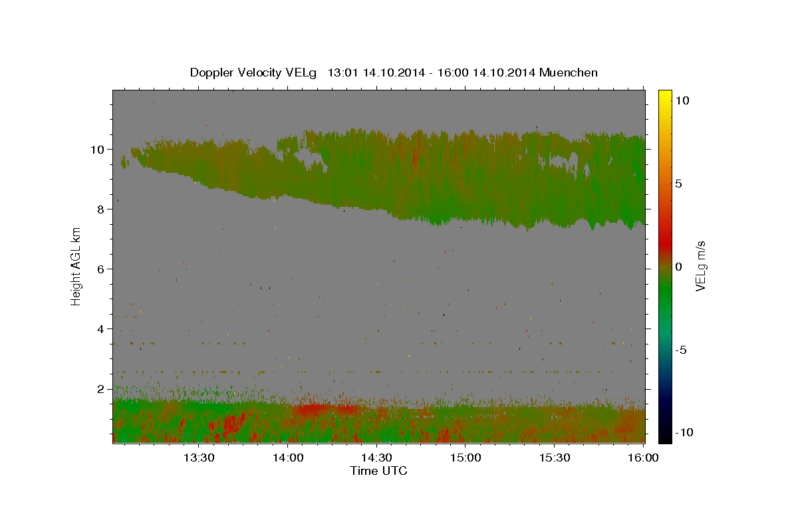
Task: Click the yellow top of the colorbar
Action: pyautogui.click(x=665, y=96)
